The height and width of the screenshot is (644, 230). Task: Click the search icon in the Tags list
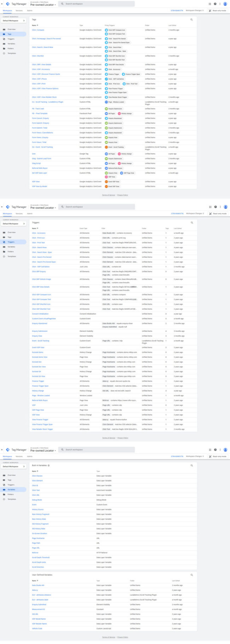(x=192, y=20)
